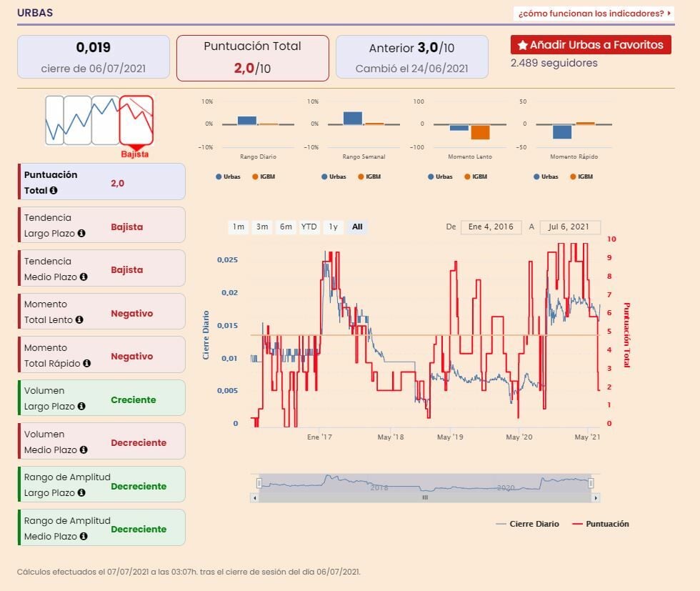700x591 pixels.
Task: Click Momento Lento bar chart
Action: click(x=470, y=124)
